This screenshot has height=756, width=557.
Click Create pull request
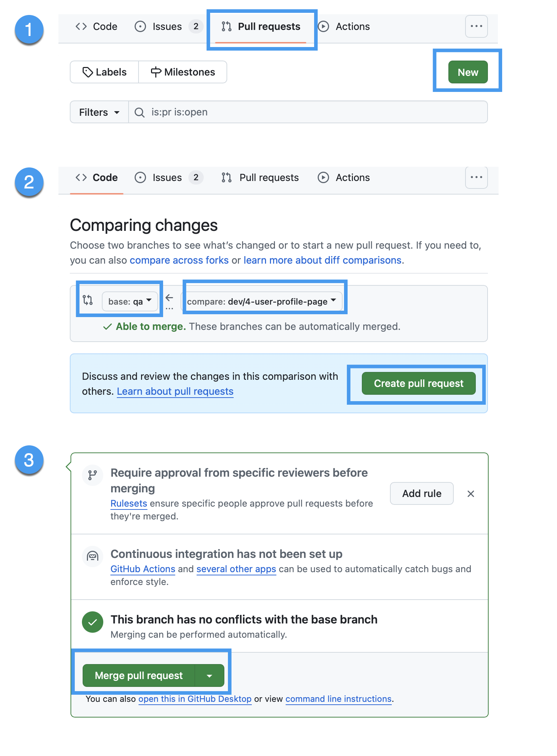[418, 383]
